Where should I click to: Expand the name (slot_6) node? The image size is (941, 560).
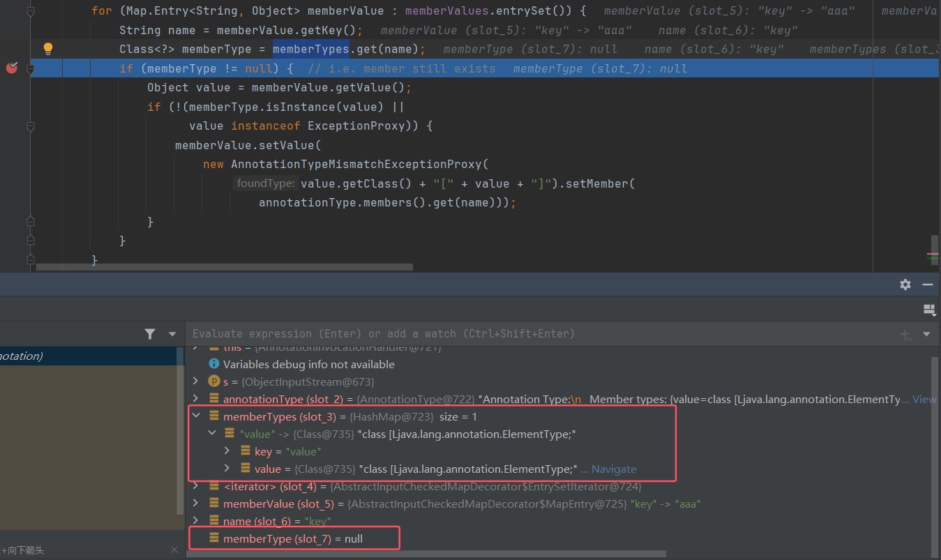(196, 521)
